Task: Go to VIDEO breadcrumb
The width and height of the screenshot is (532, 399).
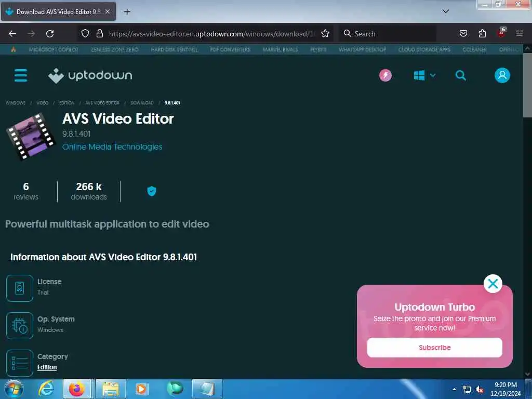Action: tap(43, 103)
